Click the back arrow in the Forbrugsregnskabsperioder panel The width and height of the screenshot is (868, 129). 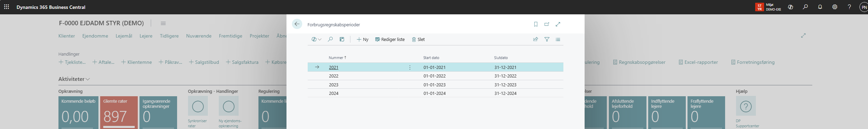pos(297,24)
